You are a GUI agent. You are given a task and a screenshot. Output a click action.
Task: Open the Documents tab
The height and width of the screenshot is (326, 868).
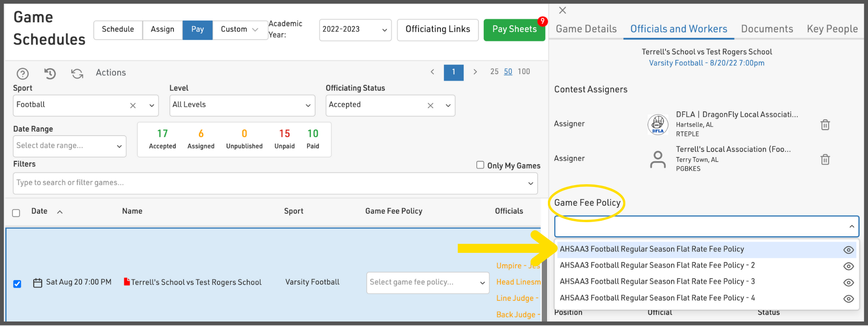[767, 29]
